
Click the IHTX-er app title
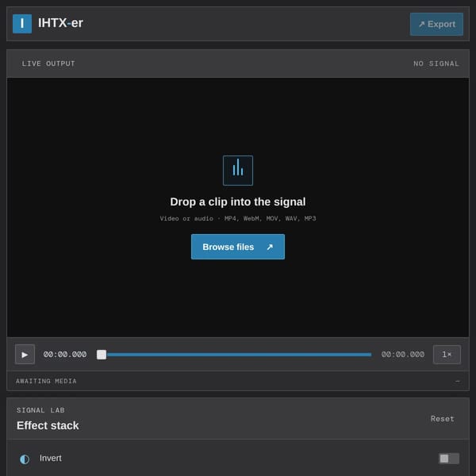60,23
